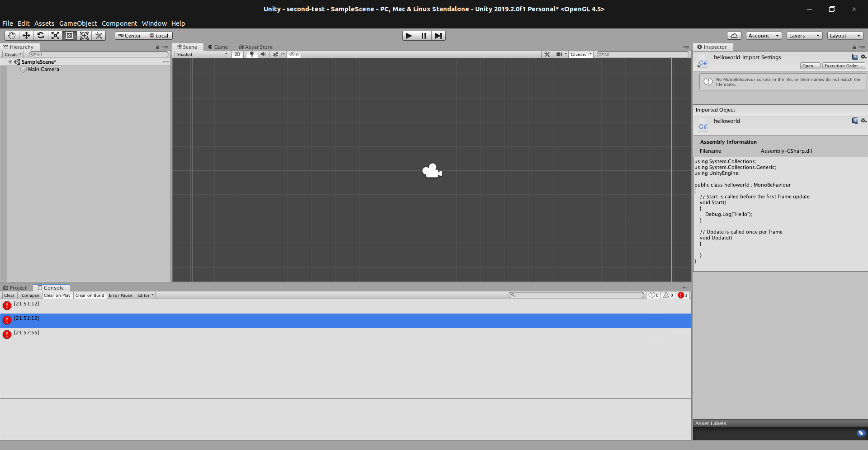Open the Shaded draw mode dropdown
The width and height of the screenshot is (868, 450).
[202, 54]
